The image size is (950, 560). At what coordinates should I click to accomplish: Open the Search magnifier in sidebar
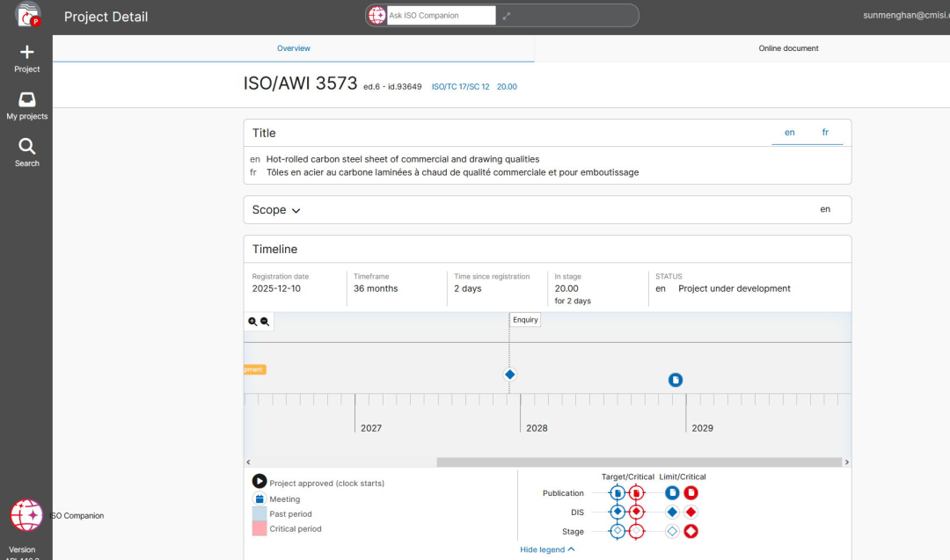coord(26,146)
